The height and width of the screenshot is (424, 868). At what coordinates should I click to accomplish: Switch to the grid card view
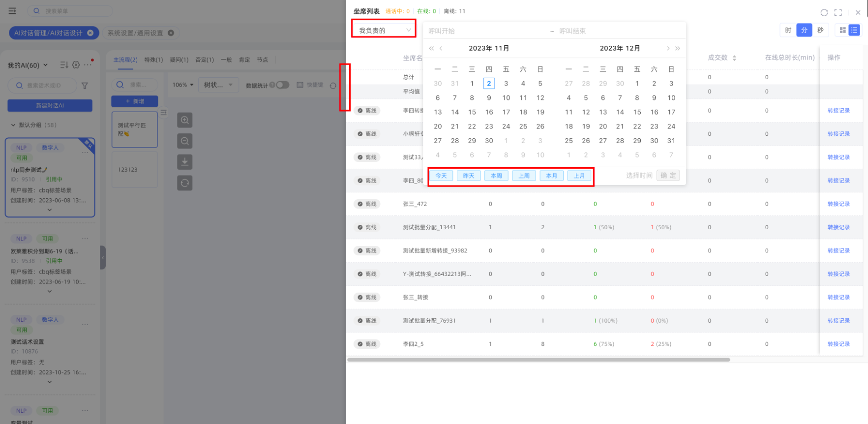coord(842,30)
